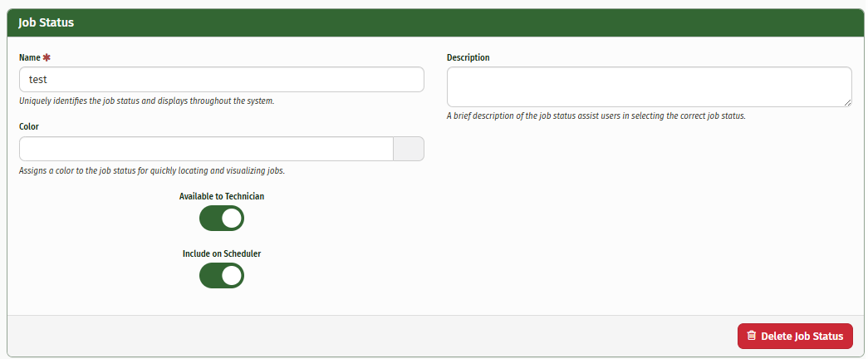
Task: Click the Delete Job Status button
Action: coord(795,337)
